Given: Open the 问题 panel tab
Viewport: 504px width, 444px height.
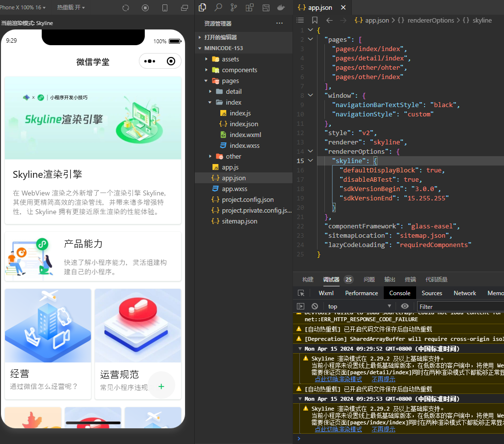Looking at the screenshot, I should [x=370, y=279].
